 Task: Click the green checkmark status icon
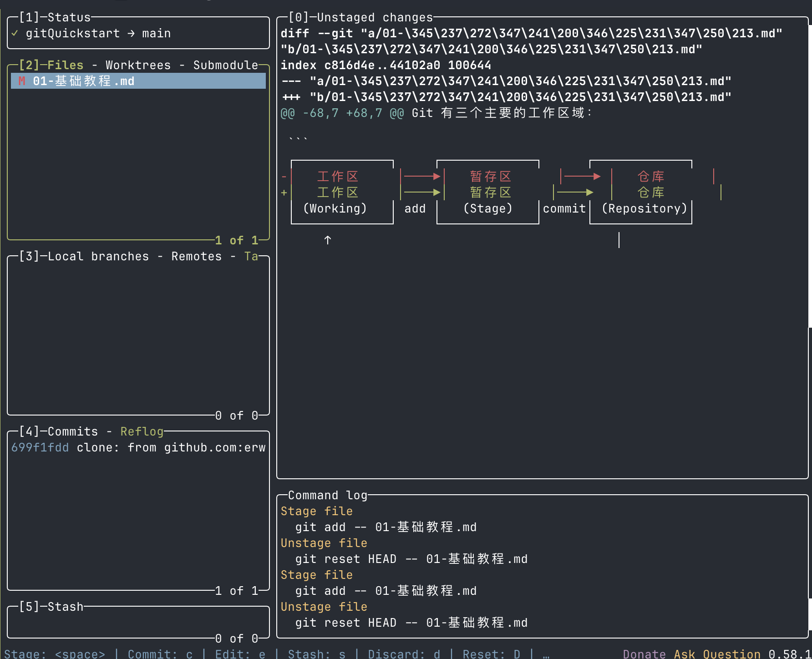pyautogui.click(x=15, y=33)
